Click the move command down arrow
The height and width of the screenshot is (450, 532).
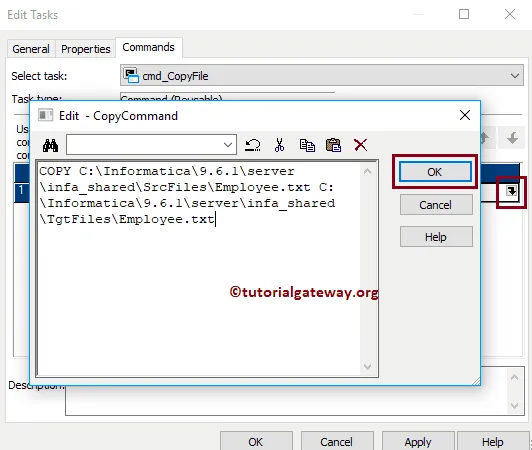pos(512,138)
